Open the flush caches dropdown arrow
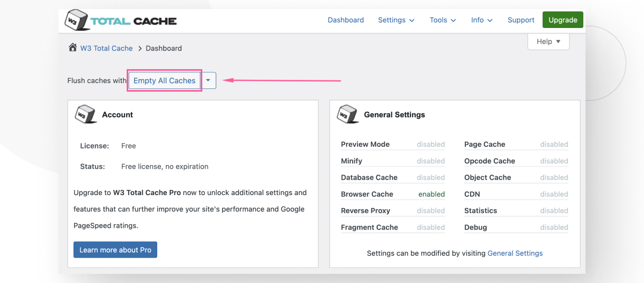 209,80
